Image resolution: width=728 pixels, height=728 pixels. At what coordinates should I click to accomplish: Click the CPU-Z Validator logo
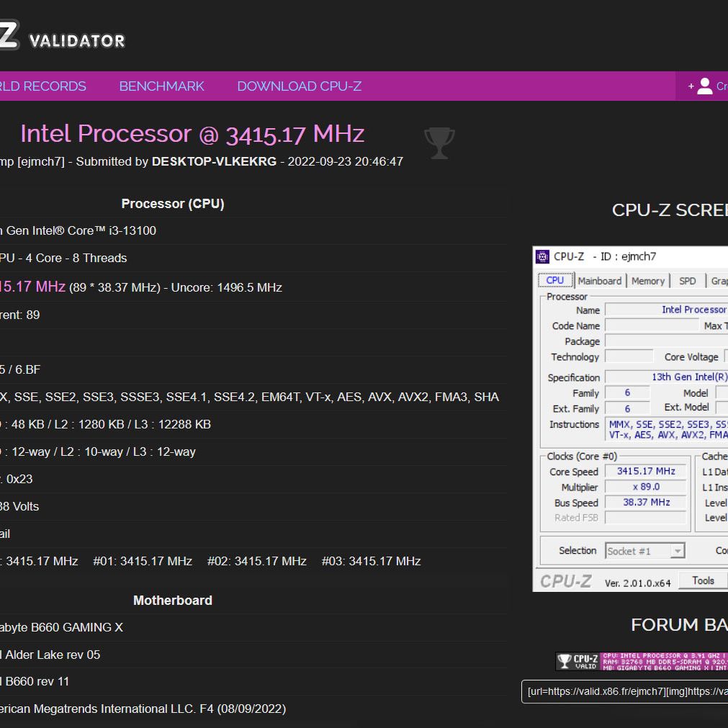(x=62, y=35)
